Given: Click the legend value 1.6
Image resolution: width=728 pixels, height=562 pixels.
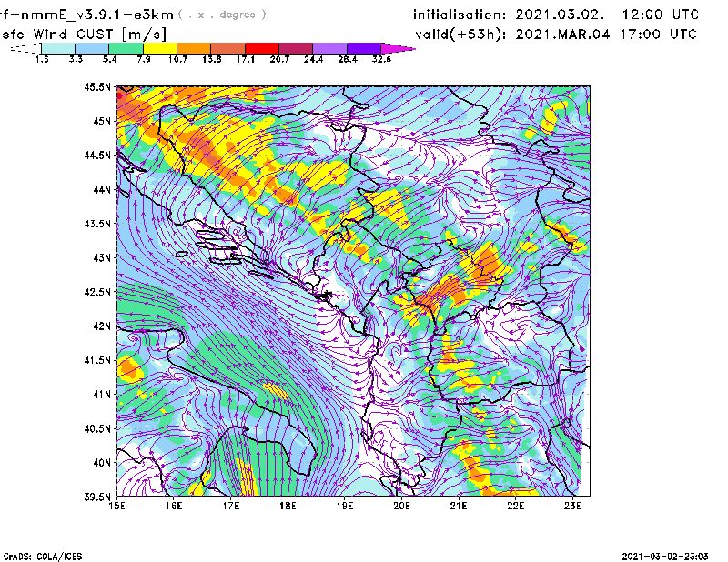Looking at the screenshot, I should click(42, 59).
